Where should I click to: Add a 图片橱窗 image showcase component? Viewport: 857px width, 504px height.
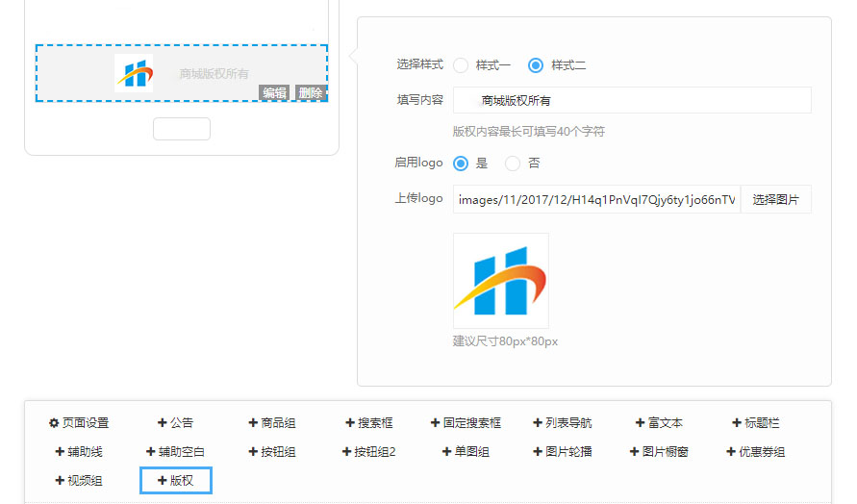(659, 451)
